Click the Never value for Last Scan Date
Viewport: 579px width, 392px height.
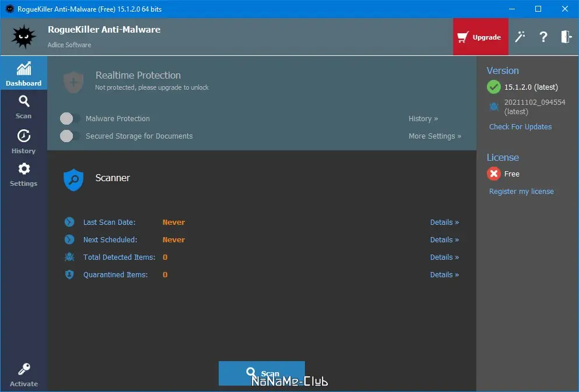174,222
